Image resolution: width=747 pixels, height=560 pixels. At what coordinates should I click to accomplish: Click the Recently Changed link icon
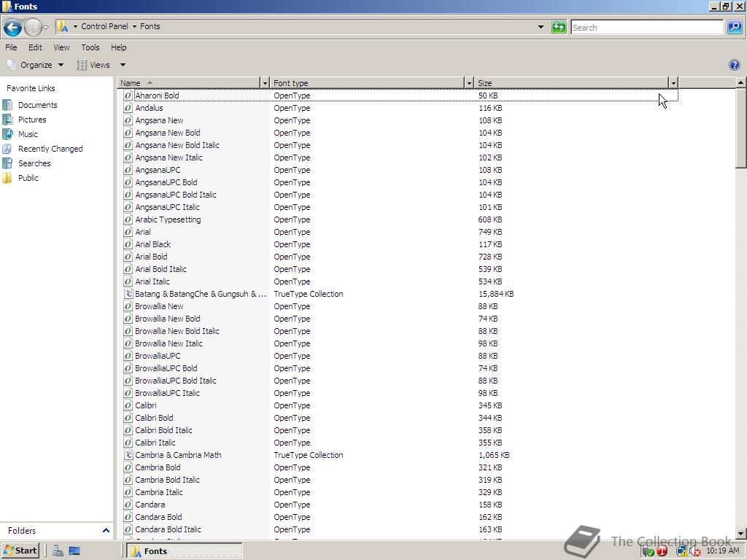(7, 149)
